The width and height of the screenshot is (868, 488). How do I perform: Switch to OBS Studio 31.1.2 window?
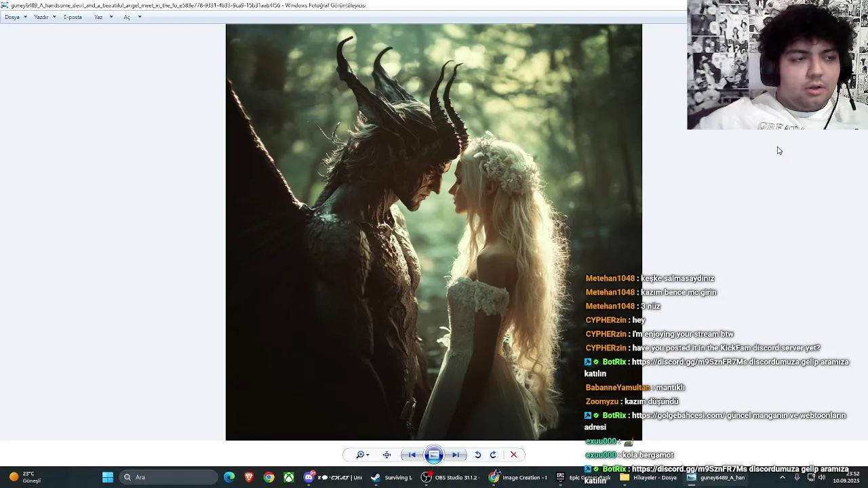coord(450,477)
